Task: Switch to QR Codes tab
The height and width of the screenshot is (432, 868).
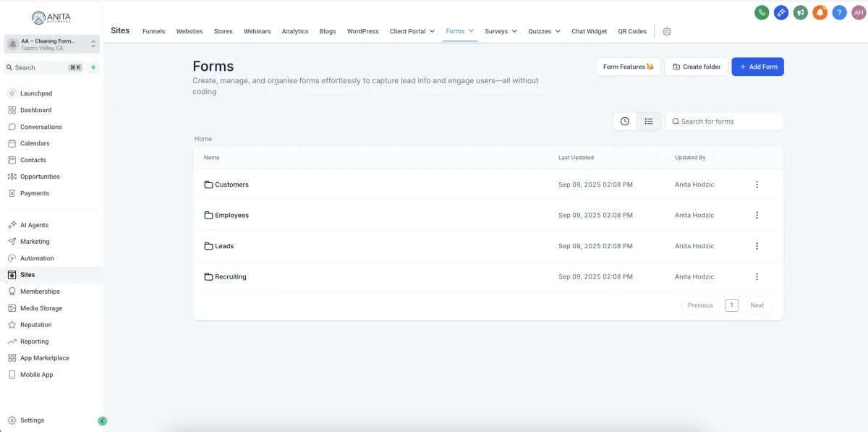Action: 632,31
